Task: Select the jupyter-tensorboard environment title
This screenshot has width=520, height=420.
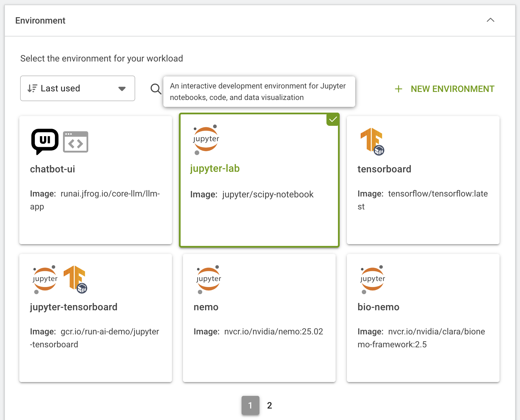Action: pos(74,307)
